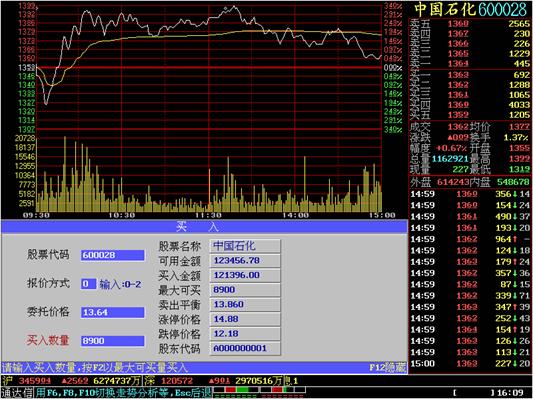Click the 深 index reading 120572
The height and width of the screenshot is (399, 533).
(177, 381)
